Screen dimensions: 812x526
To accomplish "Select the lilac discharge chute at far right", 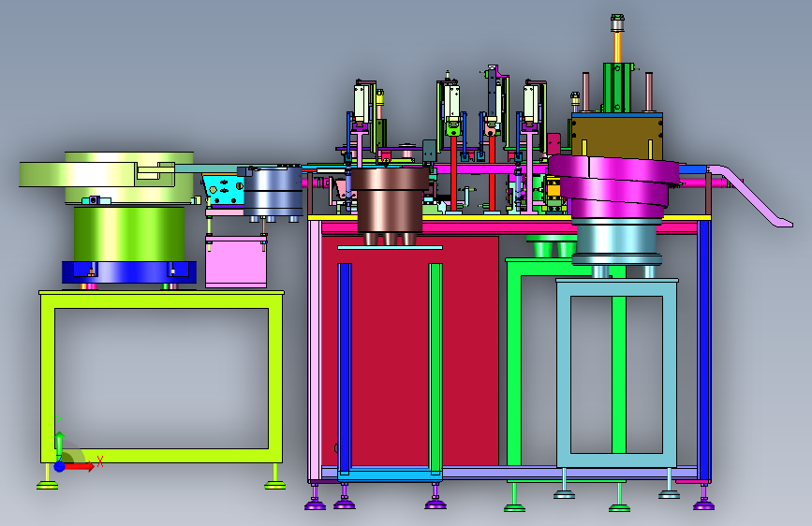I will tap(751, 196).
